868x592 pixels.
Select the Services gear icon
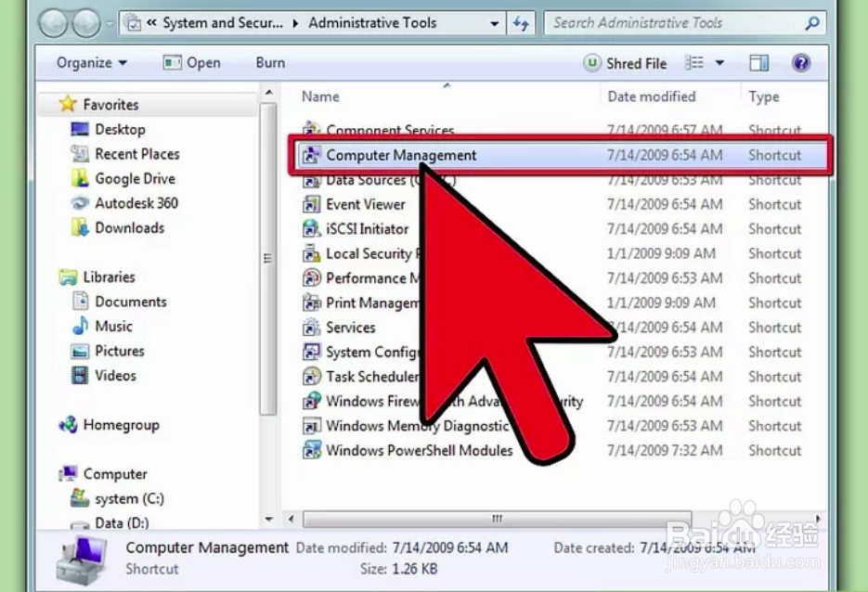[311, 327]
